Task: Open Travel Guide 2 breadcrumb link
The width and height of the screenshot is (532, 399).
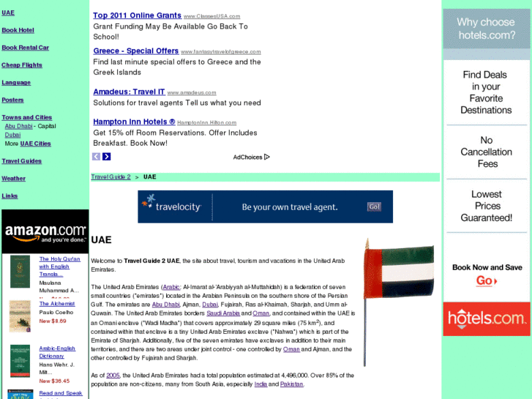Action: (111, 177)
